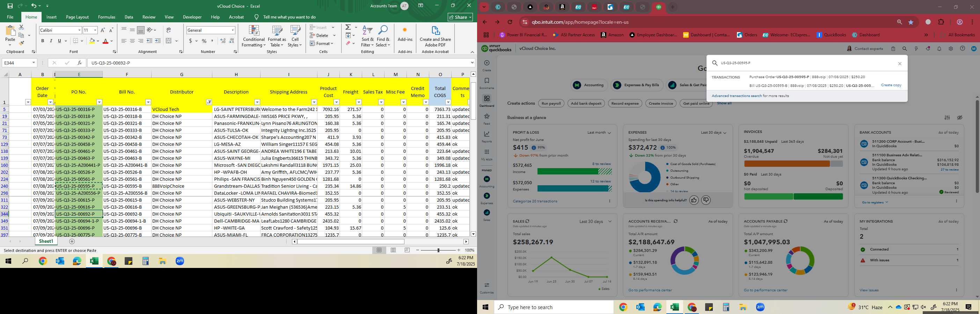Click the Paste icon in Clipboard group
This screenshot has width=980, height=314.
[10, 31]
